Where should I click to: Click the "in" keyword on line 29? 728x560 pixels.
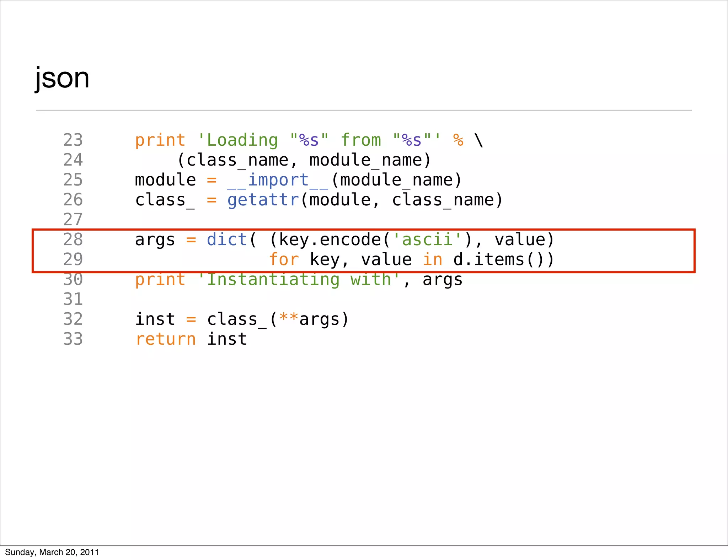pos(433,259)
